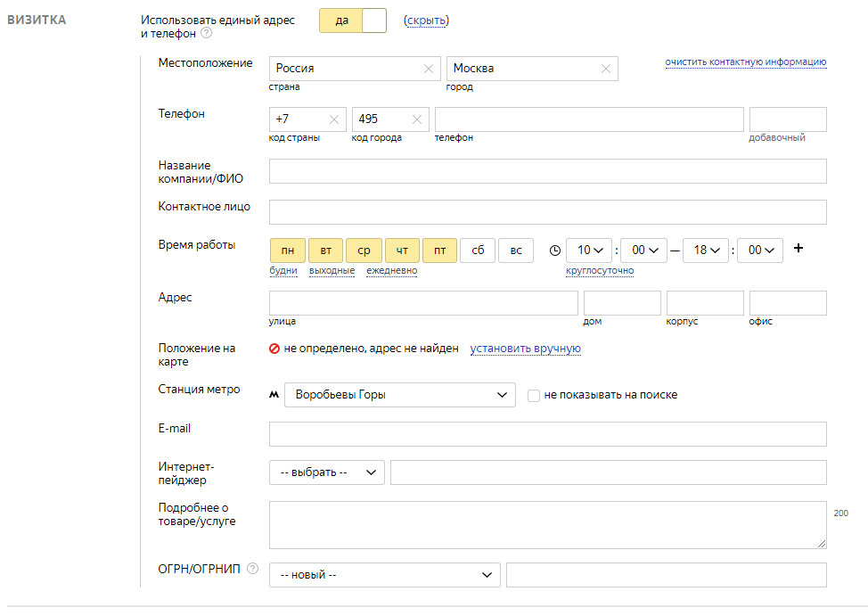Clear the +7 country code with X
868x616 pixels.
pyautogui.click(x=334, y=119)
